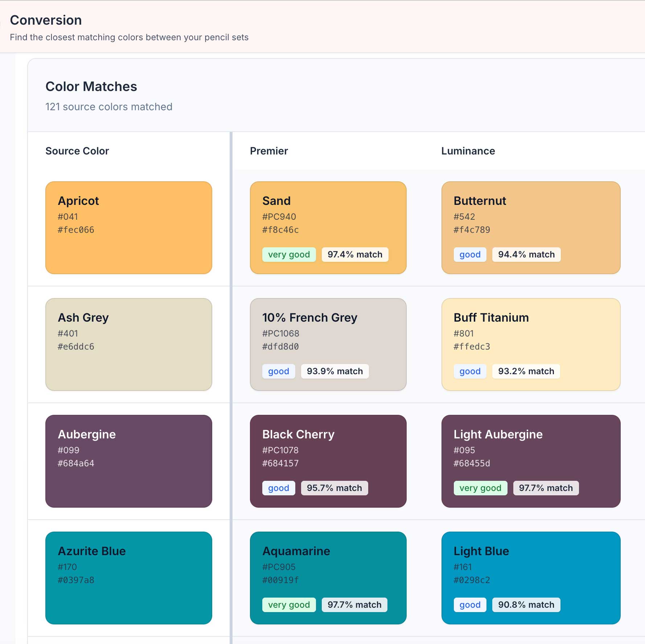This screenshot has height=644, width=645.
Task: Select the Aubergine source color card
Action: tap(129, 461)
